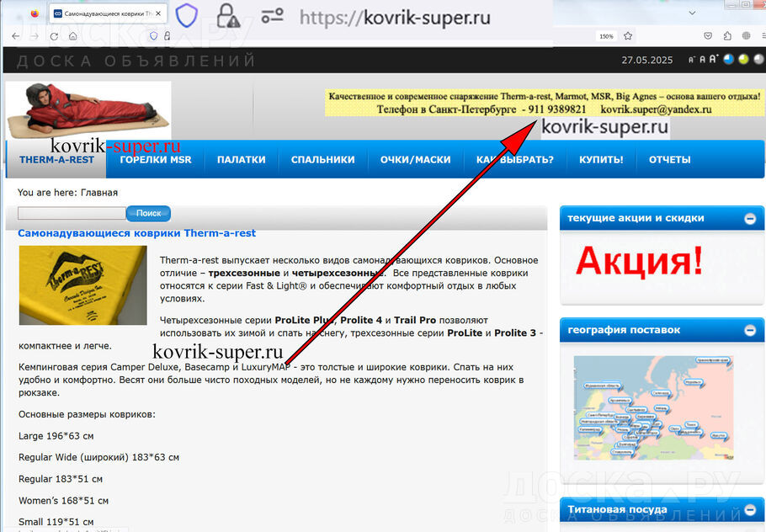Open the "ГОРЕЛКИ MSR" menu item
Image resolution: width=766 pixels, height=532 pixels.
point(156,160)
